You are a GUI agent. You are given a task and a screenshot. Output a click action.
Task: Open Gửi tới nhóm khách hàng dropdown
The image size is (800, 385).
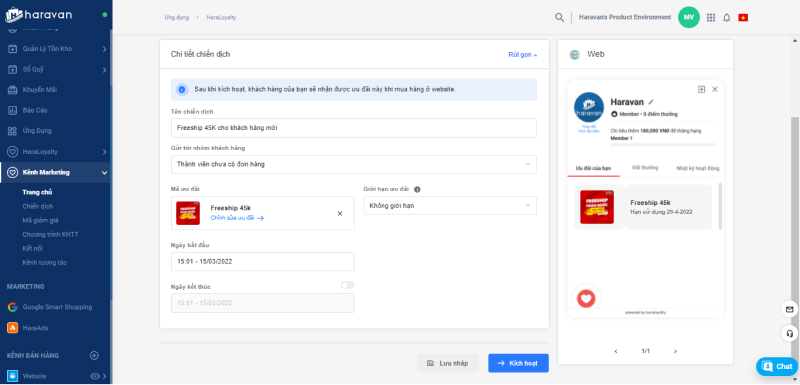coord(354,164)
